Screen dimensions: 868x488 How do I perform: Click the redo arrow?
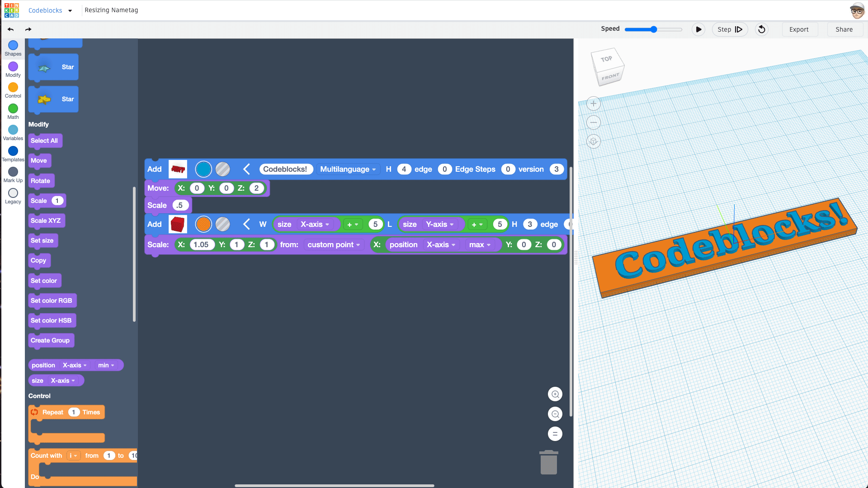28,29
